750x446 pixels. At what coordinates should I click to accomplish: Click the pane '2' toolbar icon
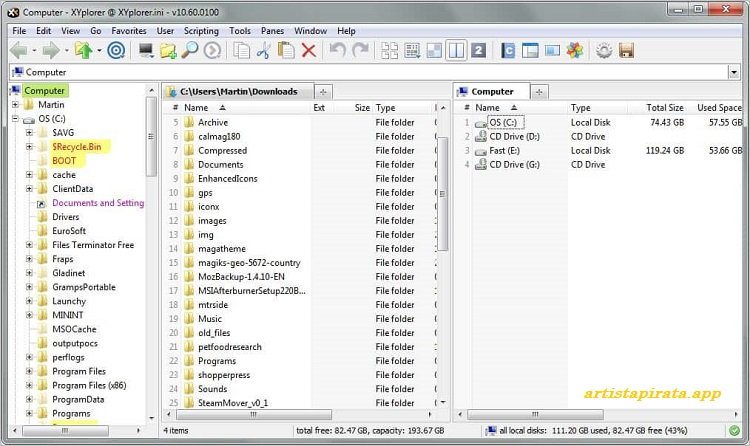click(478, 50)
